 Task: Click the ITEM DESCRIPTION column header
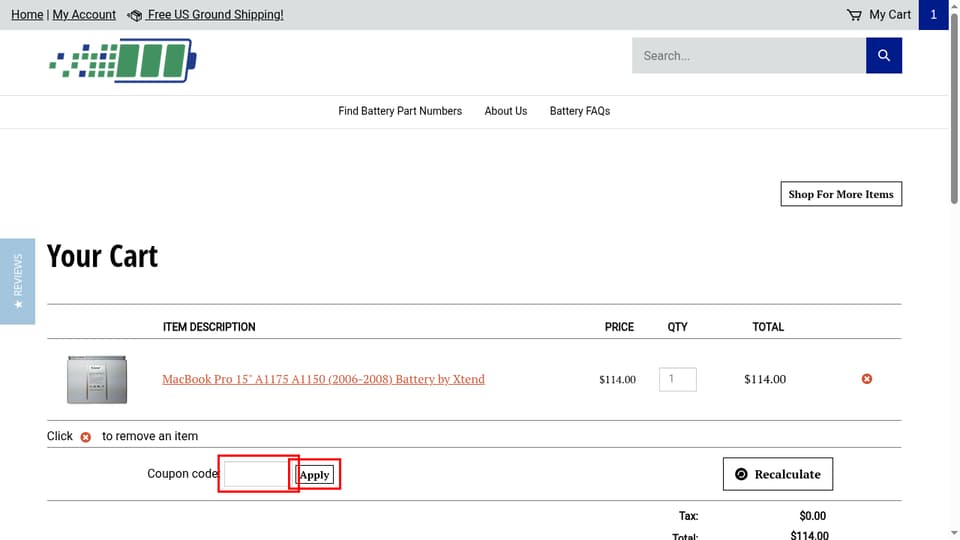click(x=209, y=327)
